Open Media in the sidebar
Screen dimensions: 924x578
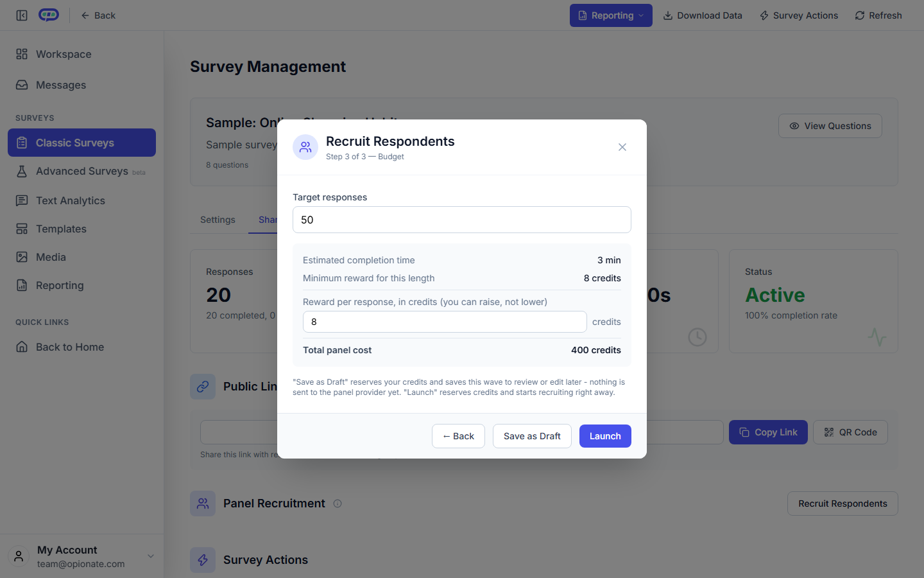coord(82,257)
